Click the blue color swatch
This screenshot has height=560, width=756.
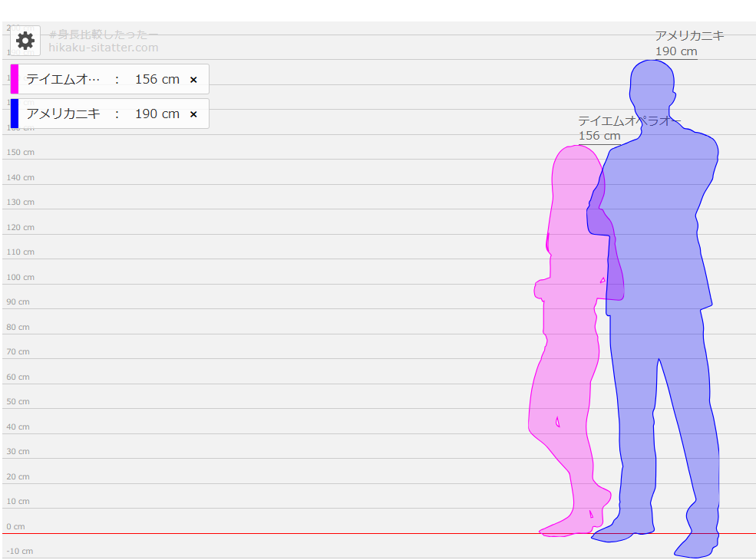(15, 114)
